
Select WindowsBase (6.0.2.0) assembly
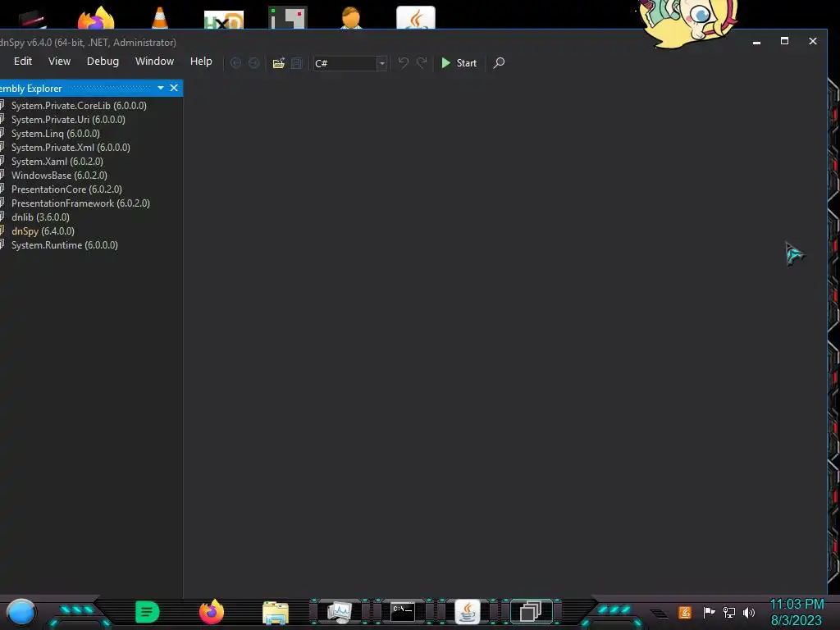point(59,176)
